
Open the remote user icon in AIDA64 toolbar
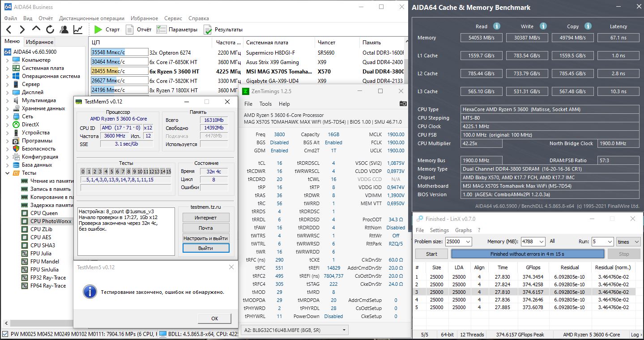(64, 30)
